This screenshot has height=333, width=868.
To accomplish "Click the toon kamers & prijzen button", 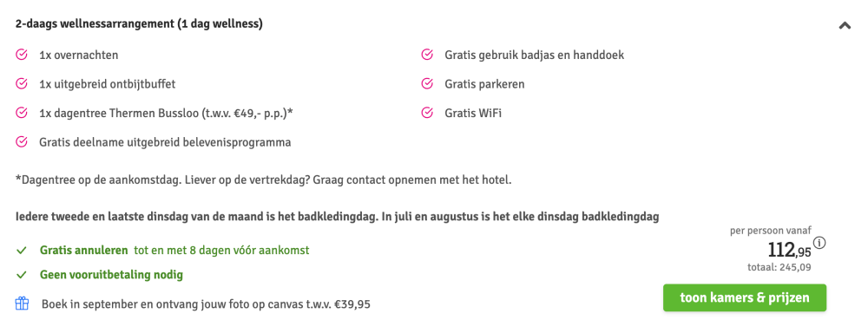I will tap(745, 297).
